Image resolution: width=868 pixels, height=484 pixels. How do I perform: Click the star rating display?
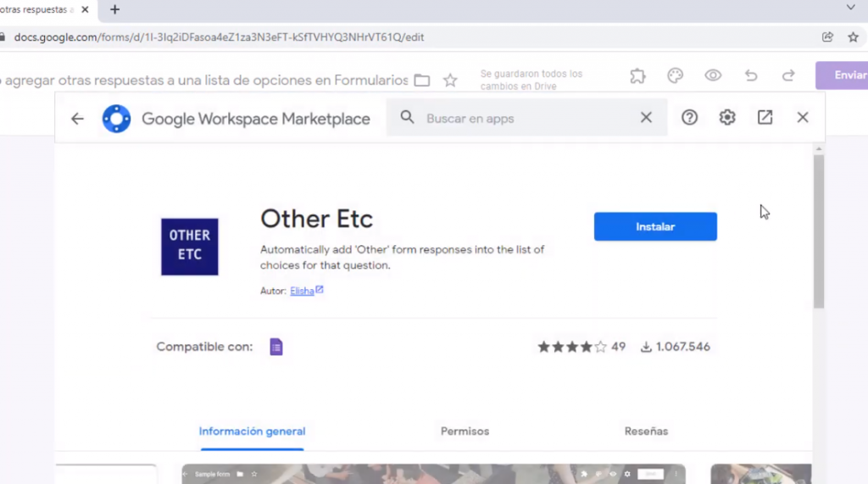pos(572,347)
